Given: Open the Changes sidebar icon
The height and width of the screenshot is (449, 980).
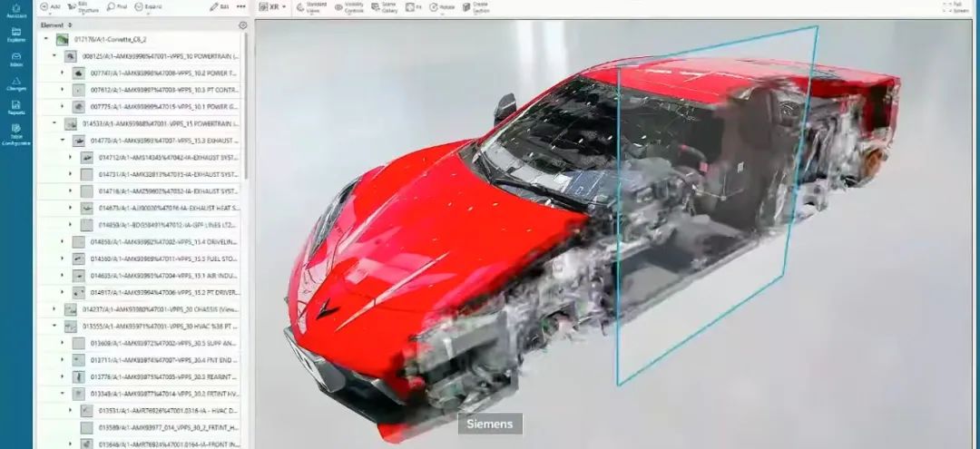Looking at the screenshot, I should pyautogui.click(x=15, y=83).
